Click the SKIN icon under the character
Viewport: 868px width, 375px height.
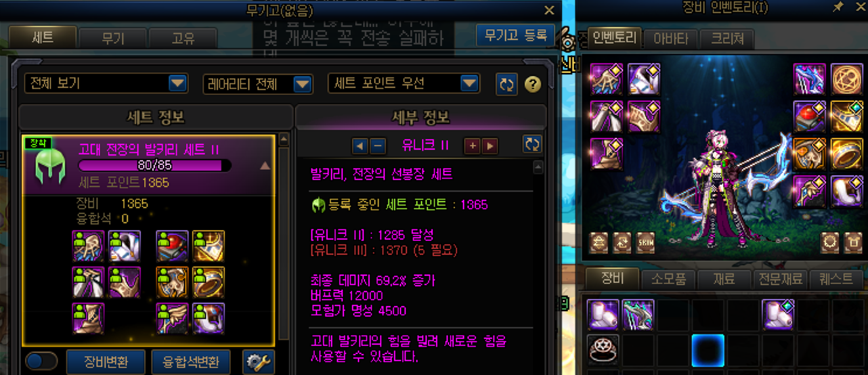pos(645,242)
